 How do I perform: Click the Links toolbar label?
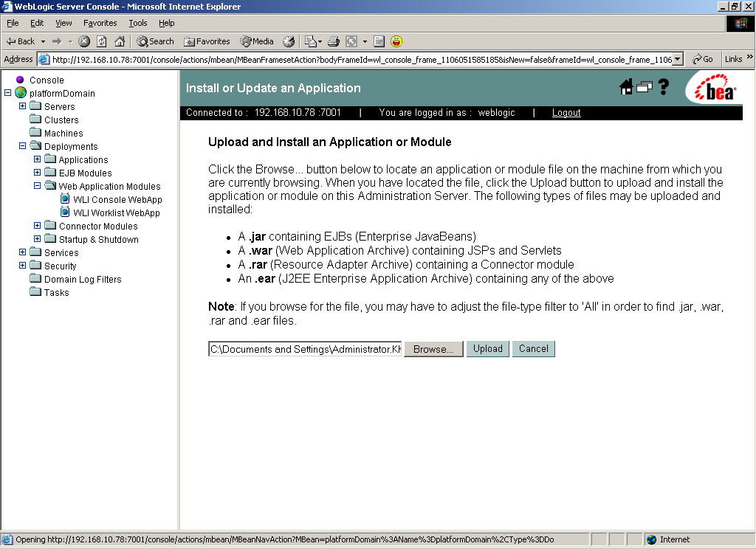(x=733, y=59)
